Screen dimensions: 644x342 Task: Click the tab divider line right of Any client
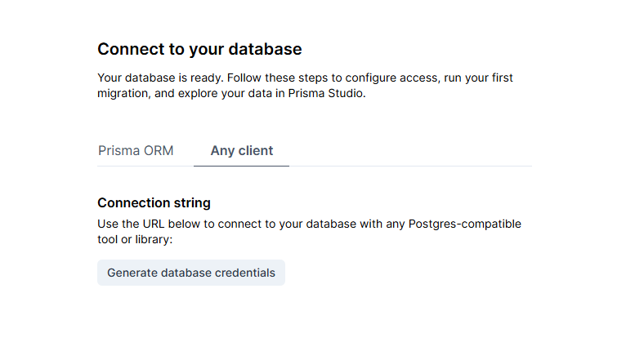click(409, 166)
